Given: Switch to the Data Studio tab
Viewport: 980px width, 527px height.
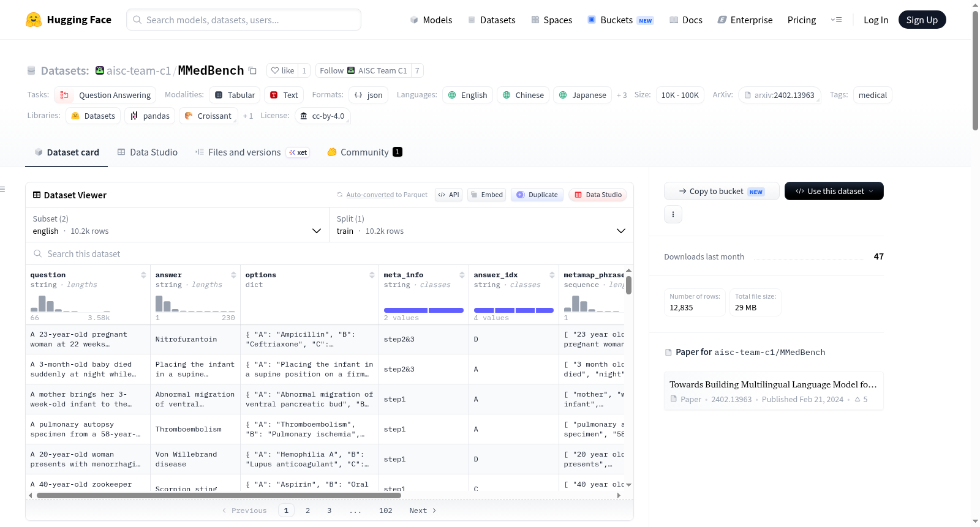Looking at the screenshot, I should tap(148, 152).
